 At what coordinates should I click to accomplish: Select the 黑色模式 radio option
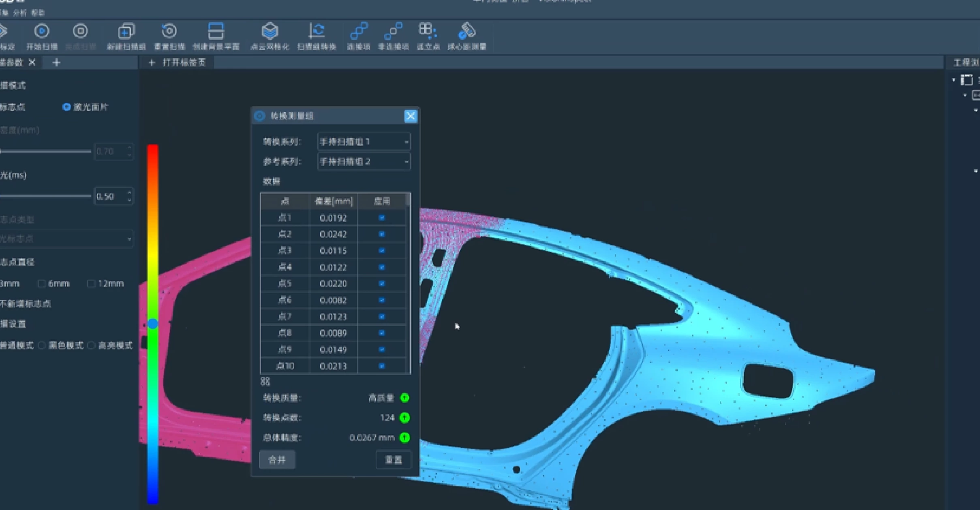42,345
